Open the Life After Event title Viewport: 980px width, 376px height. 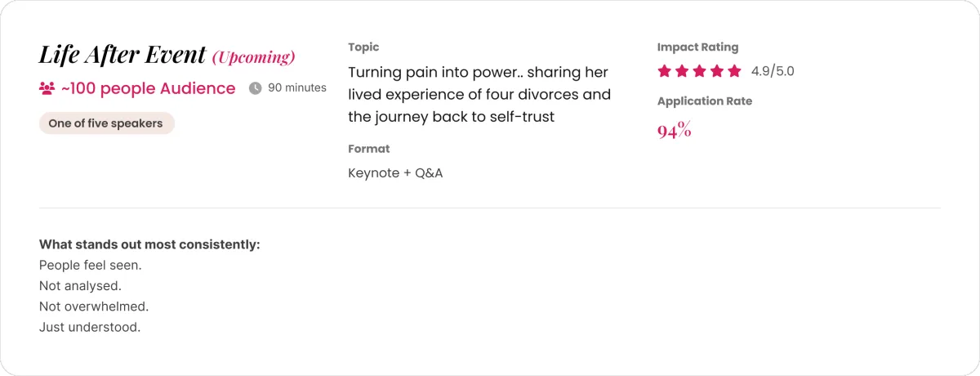coord(122,55)
